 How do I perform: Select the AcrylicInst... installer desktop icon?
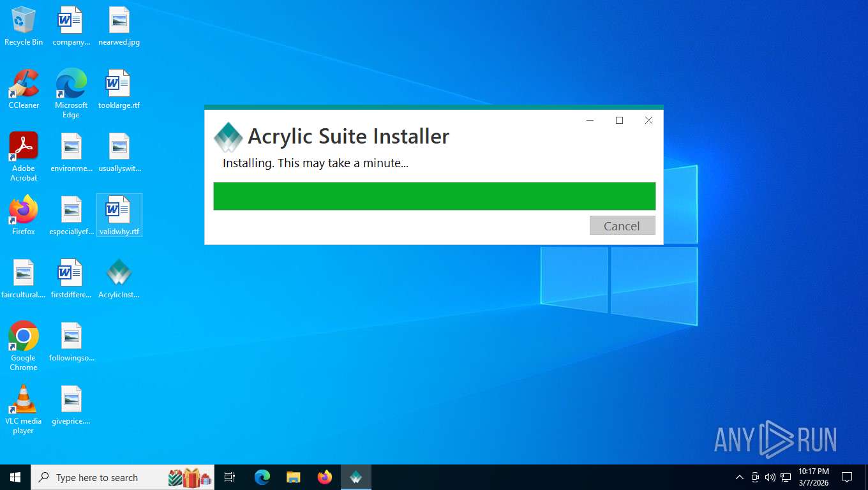(119, 279)
